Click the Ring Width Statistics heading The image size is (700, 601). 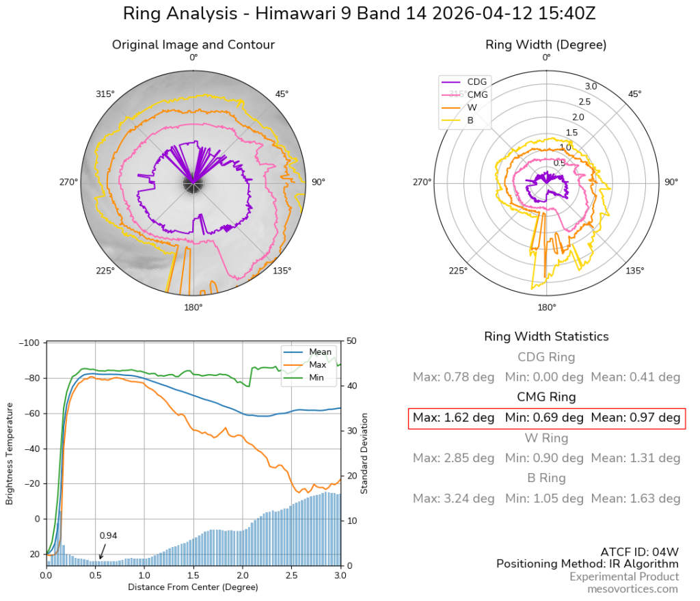coord(546,336)
